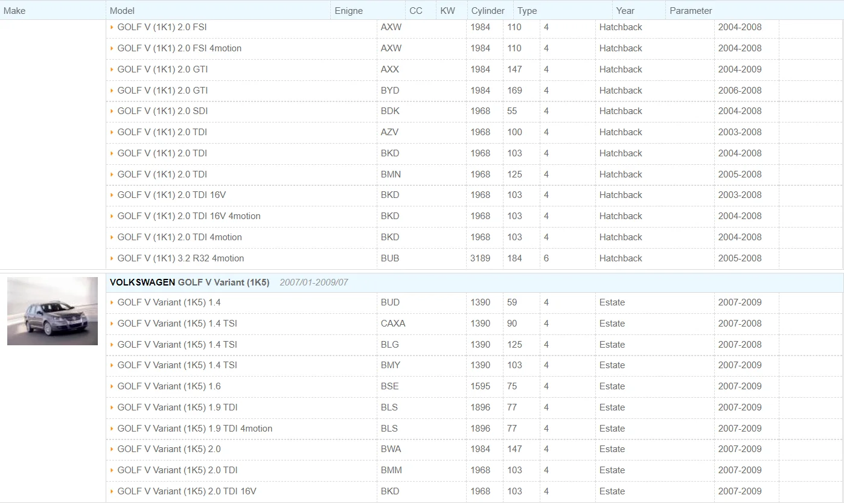Click the Enigne column header
The height and width of the screenshot is (504, 844).
tap(349, 11)
